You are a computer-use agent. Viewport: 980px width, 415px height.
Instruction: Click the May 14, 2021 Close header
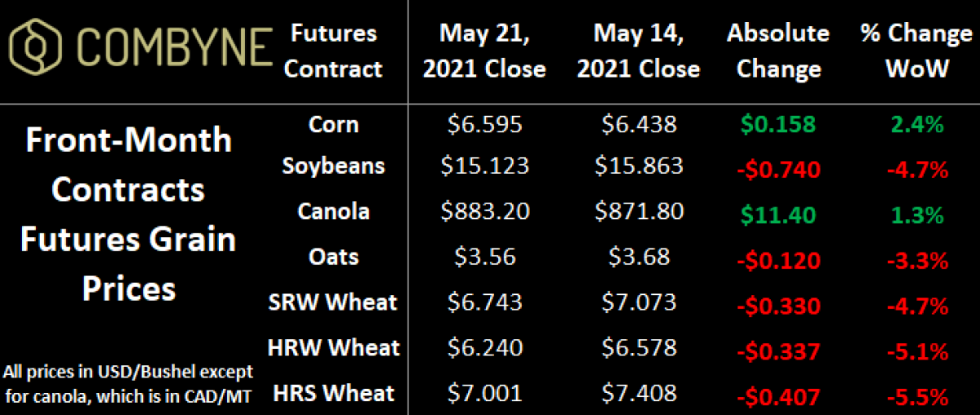pyautogui.click(x=639, y=51)
